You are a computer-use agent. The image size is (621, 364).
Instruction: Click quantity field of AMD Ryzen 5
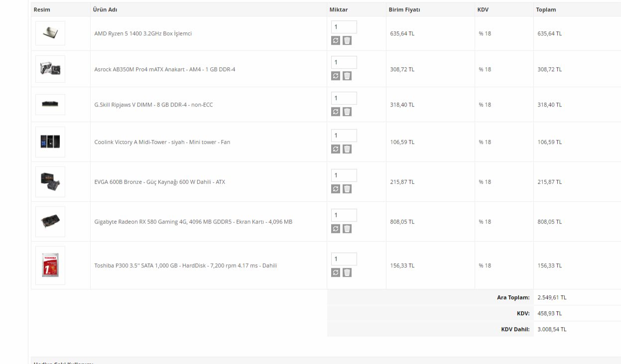[x=344, y=27]
